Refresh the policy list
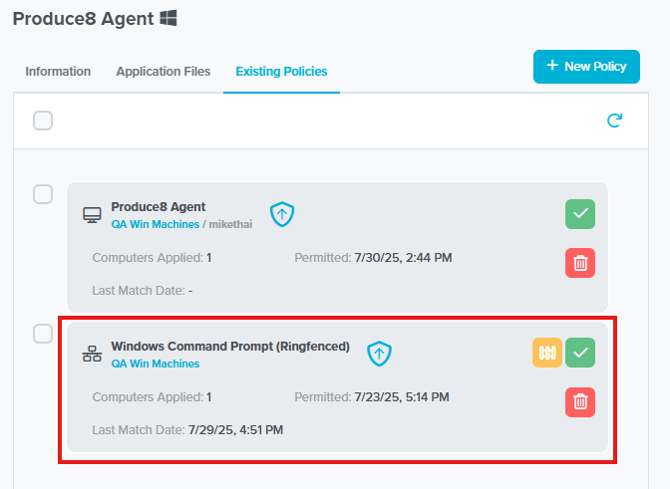Image resolution: width=670 pixels, height=489 pixels. 615,121
